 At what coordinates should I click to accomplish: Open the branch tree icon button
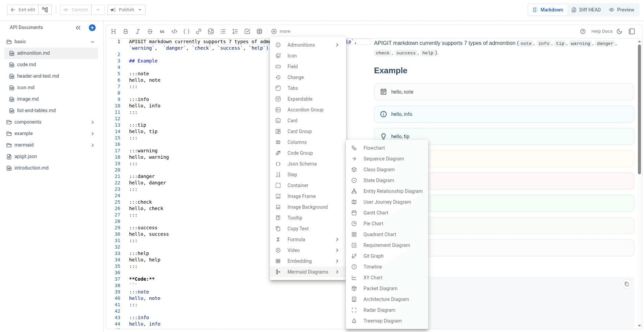tap(45, 10)
